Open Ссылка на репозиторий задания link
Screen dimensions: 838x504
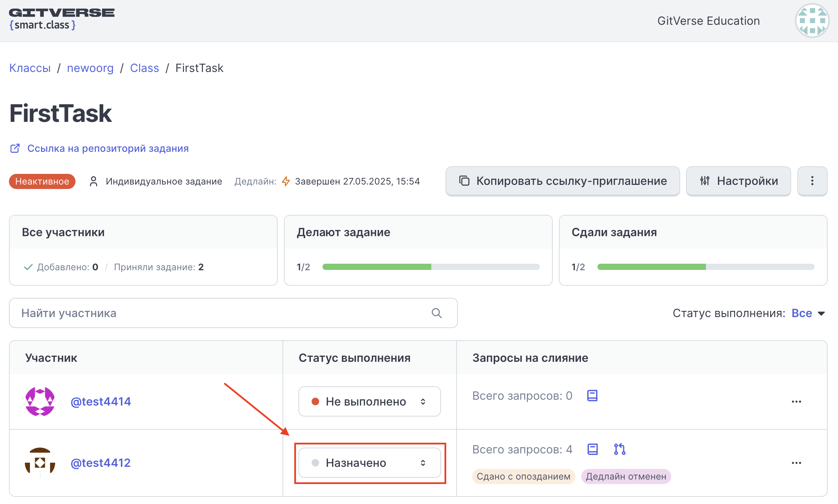pyautogui.click(x=108, y=148)
